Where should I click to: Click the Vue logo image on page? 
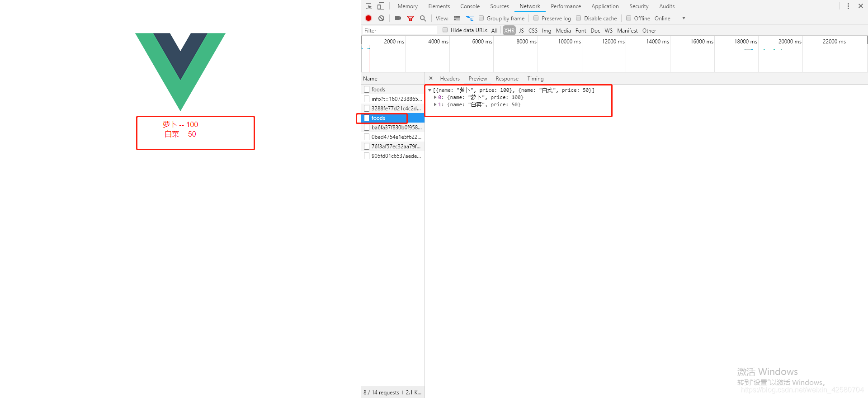pos(180,71)
